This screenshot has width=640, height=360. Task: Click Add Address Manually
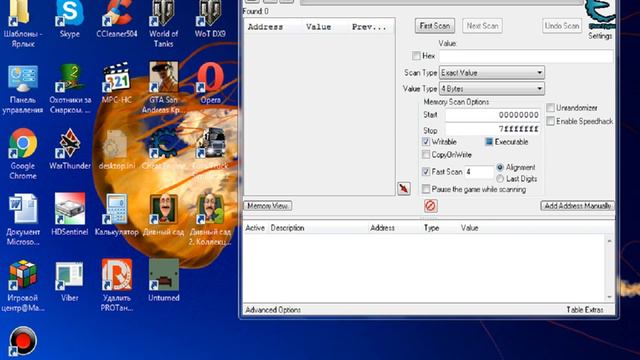[x=577, y=206]
